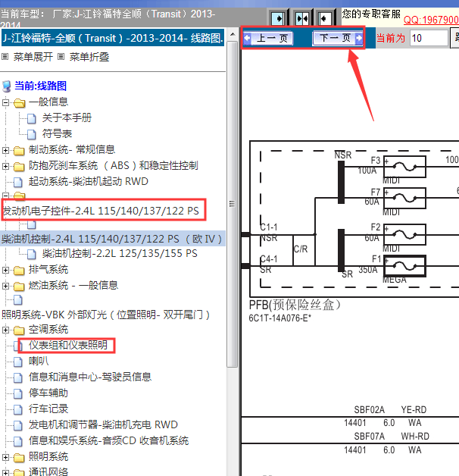Viewport: 459px width, 476px height.
Task: Open 发电机和调节器-柴油机充电 RWD page
Action: point(103,424)
